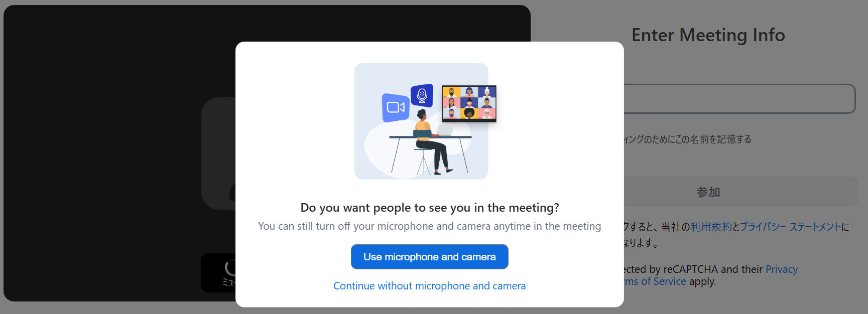The width and height of the screenshot is (868, 314).
Task: Open the プライバシー ステートメント link
Action: (791, 227)
